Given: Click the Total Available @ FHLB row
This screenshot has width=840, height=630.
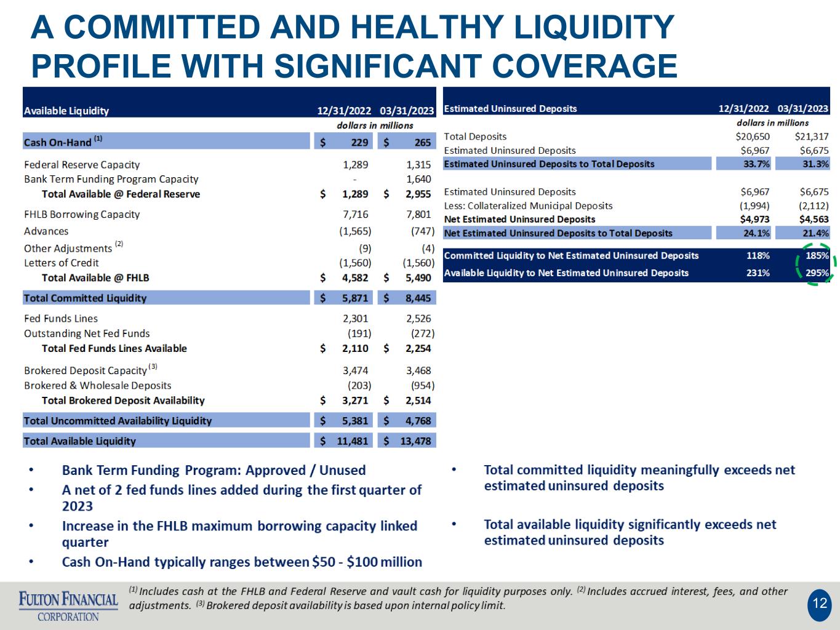Looking at the screenshot, I should click(x=229, y=277).
